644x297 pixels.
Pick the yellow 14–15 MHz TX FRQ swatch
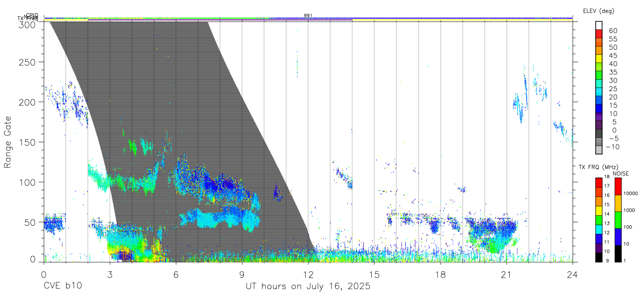point(599,211)
